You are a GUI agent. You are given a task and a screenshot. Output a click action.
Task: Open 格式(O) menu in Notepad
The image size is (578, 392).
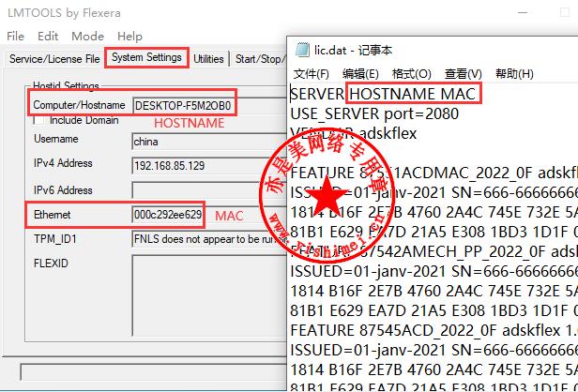411,74
